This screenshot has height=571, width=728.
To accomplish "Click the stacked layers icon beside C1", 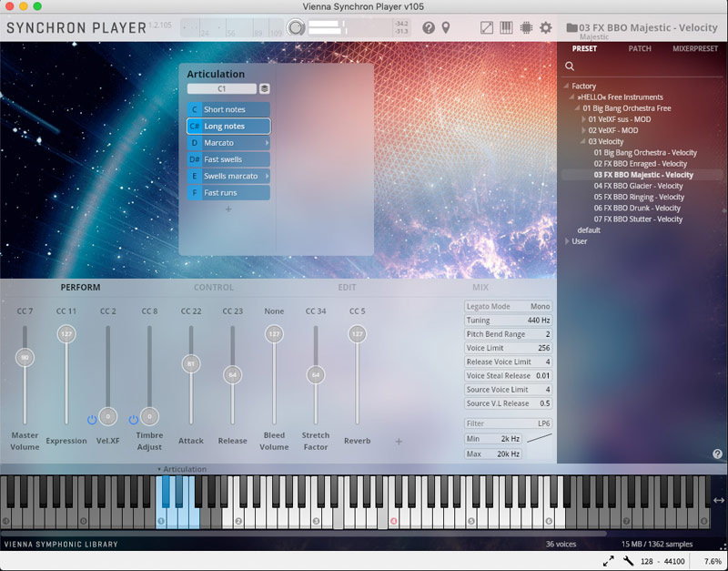I will pos(264,89).
